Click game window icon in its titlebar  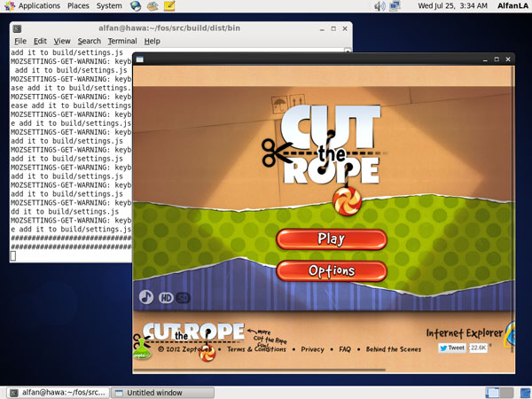tap(139, 59)
